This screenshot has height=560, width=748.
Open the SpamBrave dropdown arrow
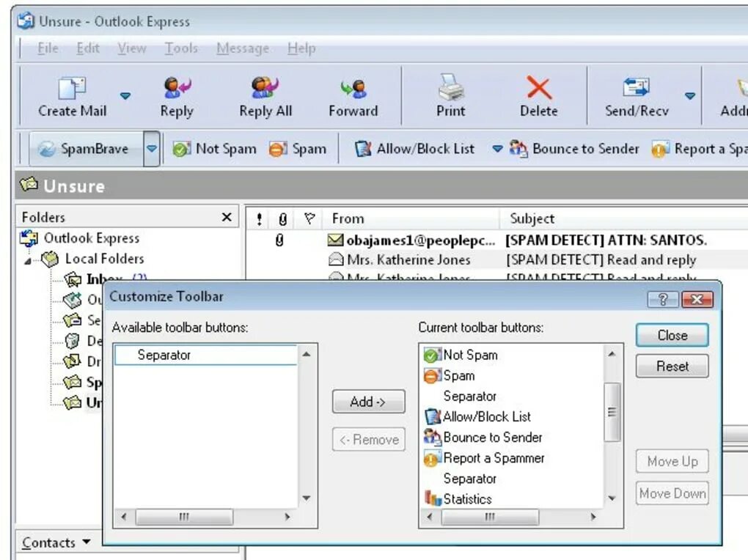(152, 150)
